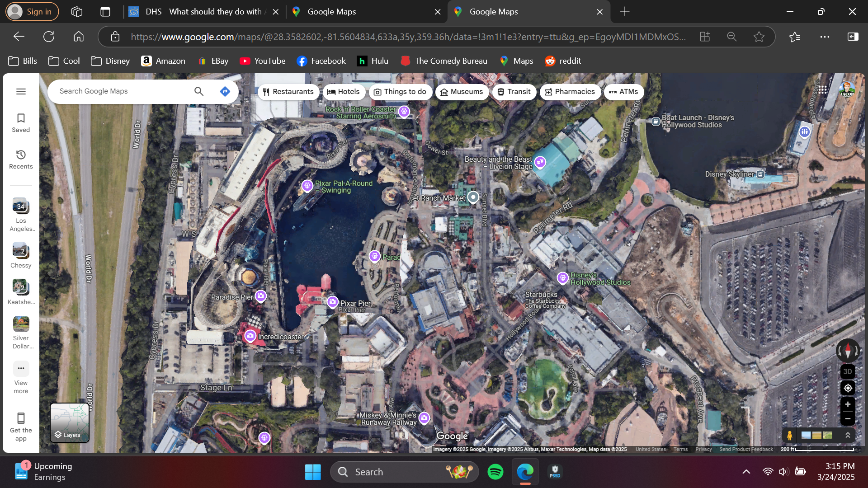Select the Transit chip

click(x=514, y=92)
